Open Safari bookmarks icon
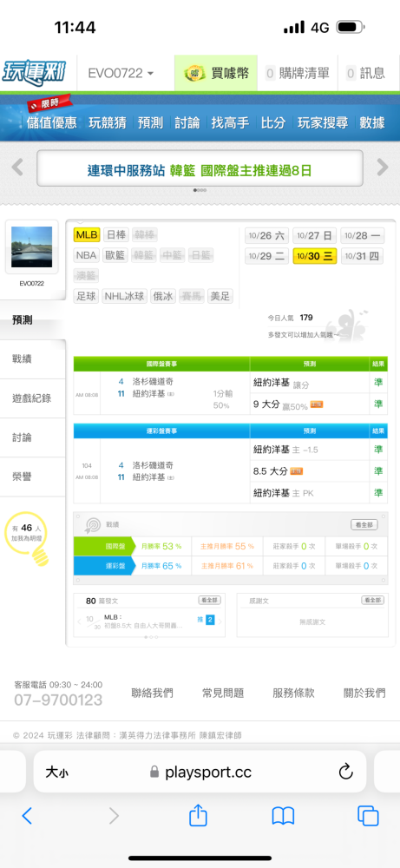This screenshot has height=868, width=400. [283, 816]
